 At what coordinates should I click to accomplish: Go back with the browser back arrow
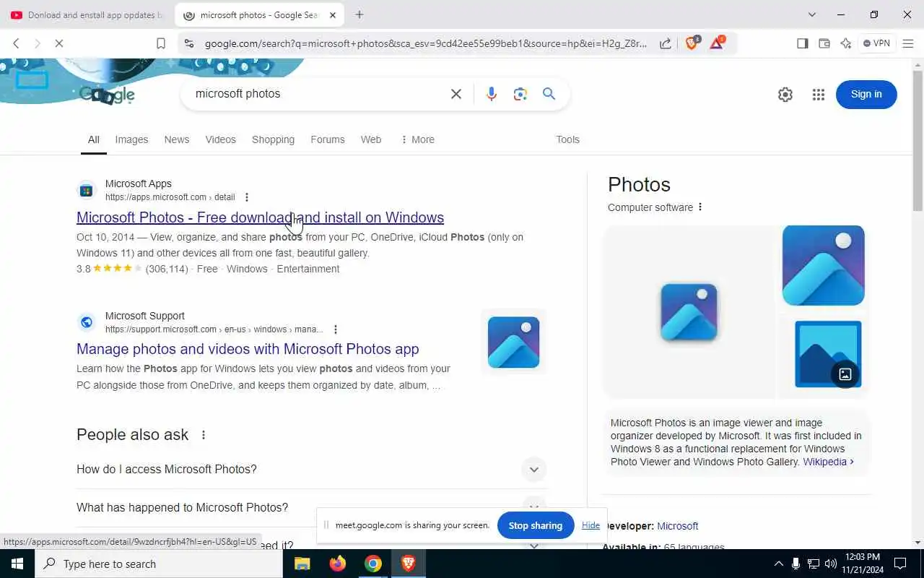coord(16,43)
